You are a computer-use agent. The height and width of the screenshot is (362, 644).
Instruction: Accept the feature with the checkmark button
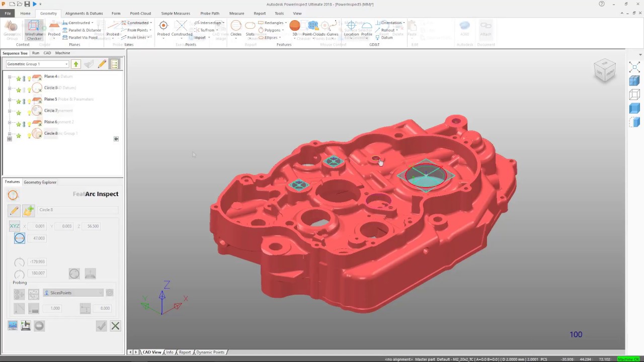(x=102, y=326)
